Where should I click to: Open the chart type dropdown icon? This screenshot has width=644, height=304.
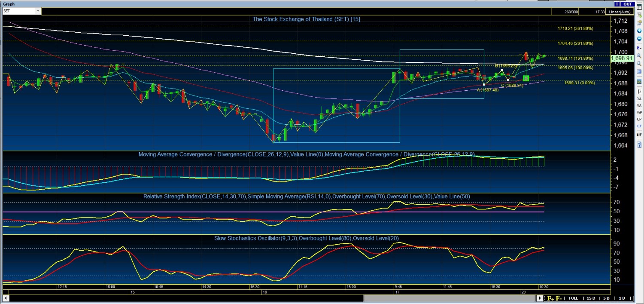(639, 47)
